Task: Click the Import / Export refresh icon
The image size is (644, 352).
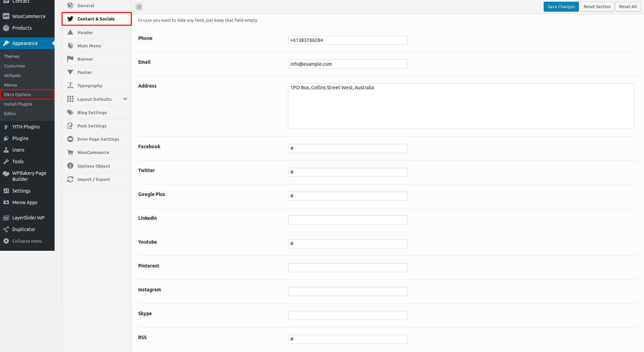Action: pos(70,179)
